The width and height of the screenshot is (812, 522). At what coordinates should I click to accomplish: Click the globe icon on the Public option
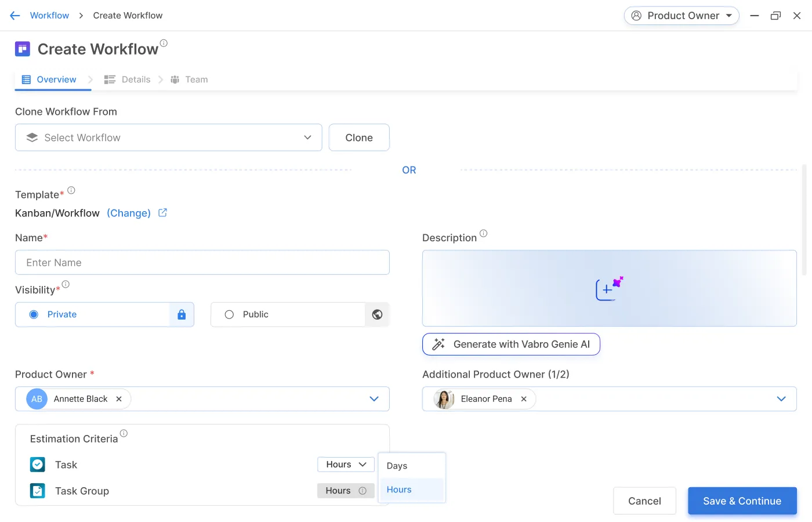coord(377,314)
